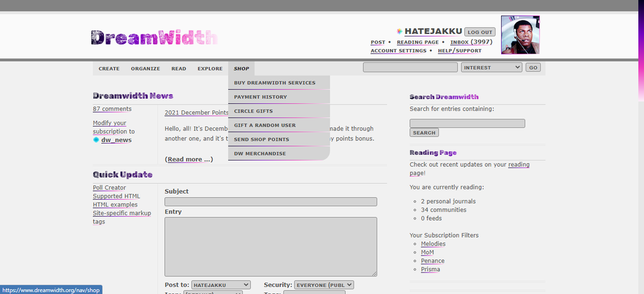Screen dimensions: 644x294
Task: Open Supported HTML link
Action: point(116,196)
